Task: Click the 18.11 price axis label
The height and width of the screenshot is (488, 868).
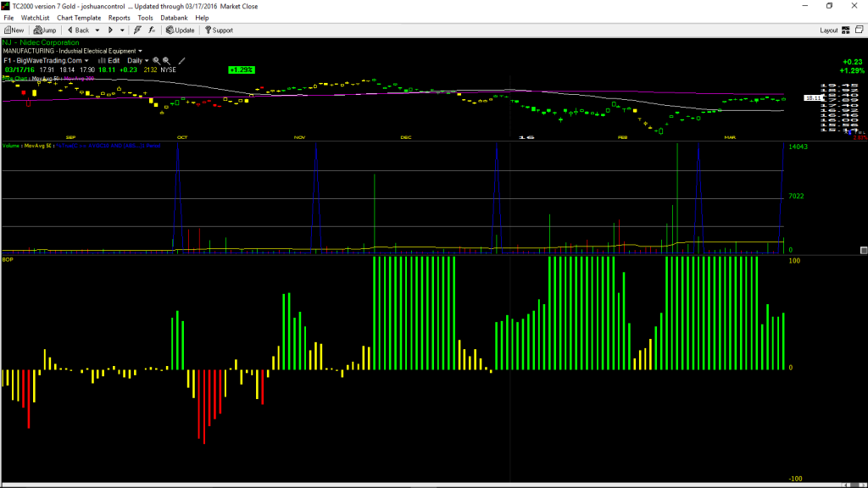Action: (813, 98)
